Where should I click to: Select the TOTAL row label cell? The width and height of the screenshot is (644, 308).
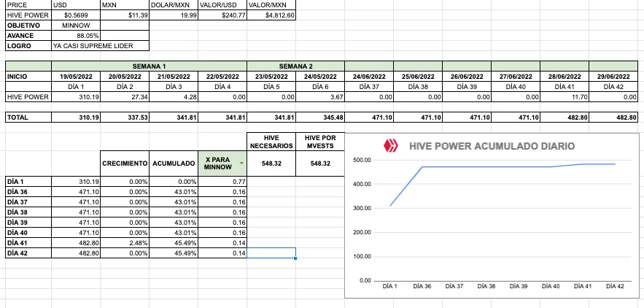click(28, 118)
